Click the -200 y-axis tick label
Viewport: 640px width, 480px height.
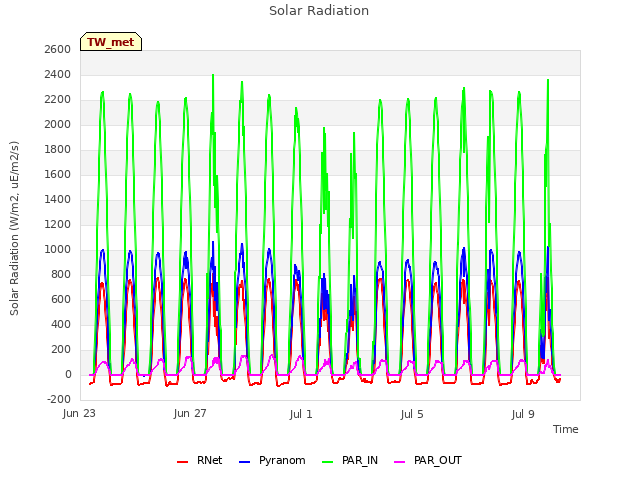(59, 399)
